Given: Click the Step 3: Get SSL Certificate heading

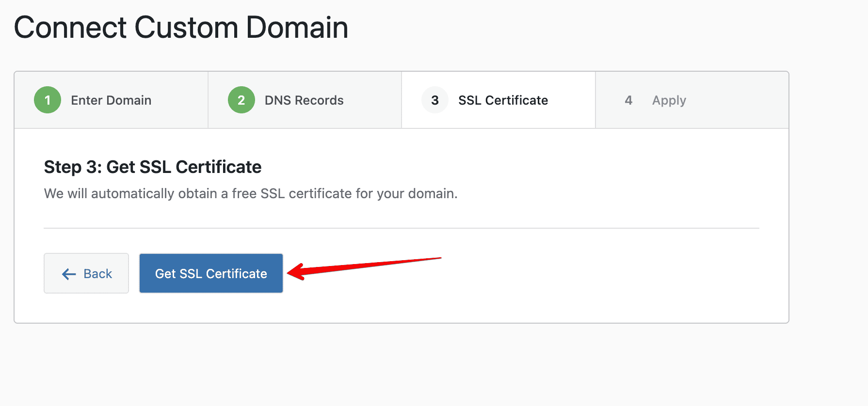Looking at the screenshot, I should (153, 167).
